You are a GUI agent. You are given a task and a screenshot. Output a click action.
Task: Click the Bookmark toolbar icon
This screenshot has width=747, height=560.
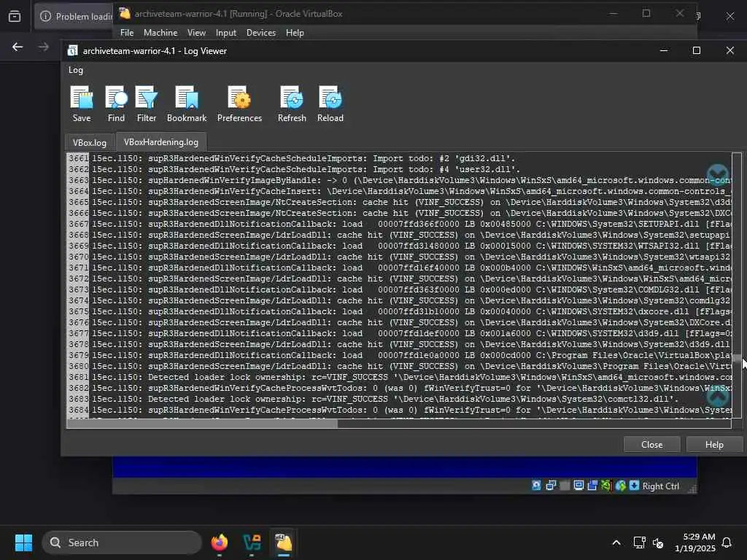pyautogui.click(x=187, y=104)
